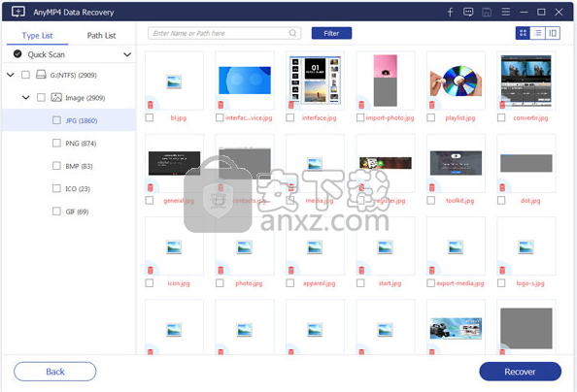Click the trash icon on convertir.jpg thumbnail

click(502, 105)
